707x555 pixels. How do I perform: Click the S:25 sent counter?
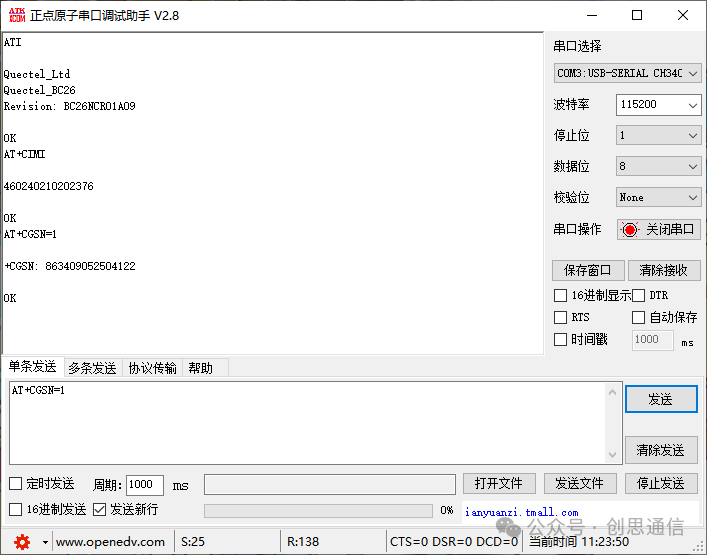click(193, 541)
